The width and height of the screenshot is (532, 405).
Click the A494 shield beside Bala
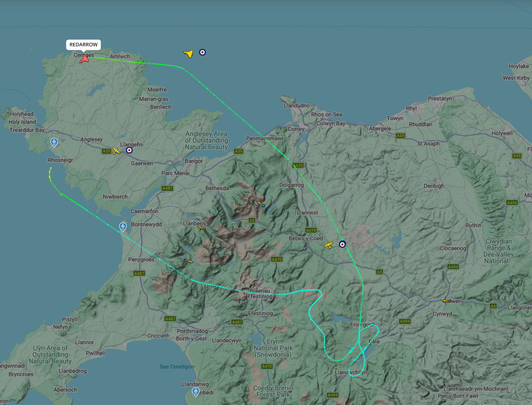[x=405, y=321]
